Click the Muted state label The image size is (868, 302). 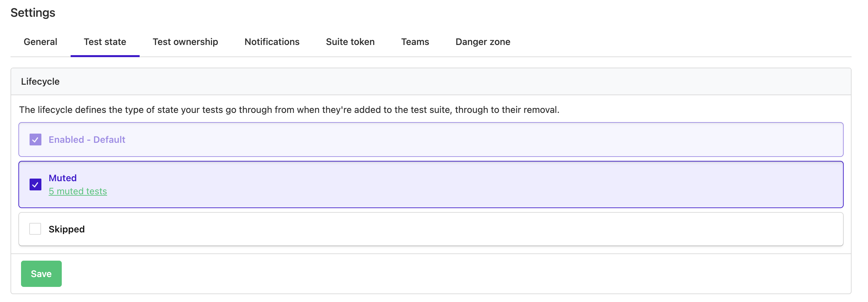pos(63,178)
